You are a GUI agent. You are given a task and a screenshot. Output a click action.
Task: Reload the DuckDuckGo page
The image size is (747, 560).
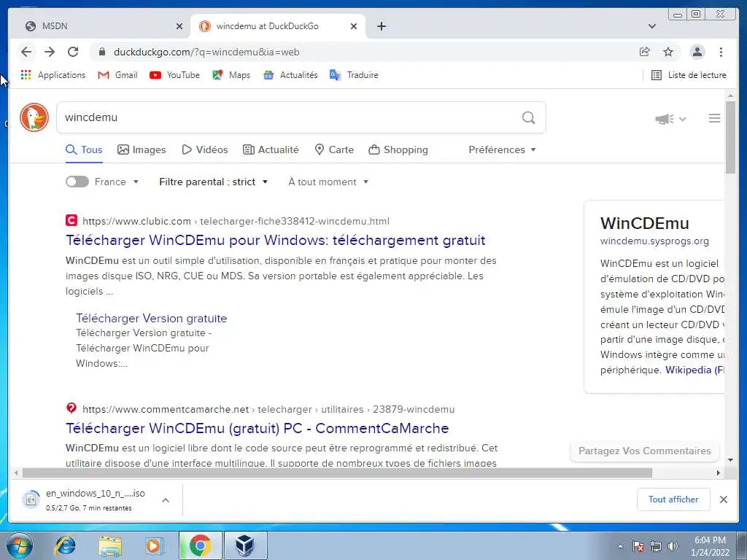pos(73,52)
